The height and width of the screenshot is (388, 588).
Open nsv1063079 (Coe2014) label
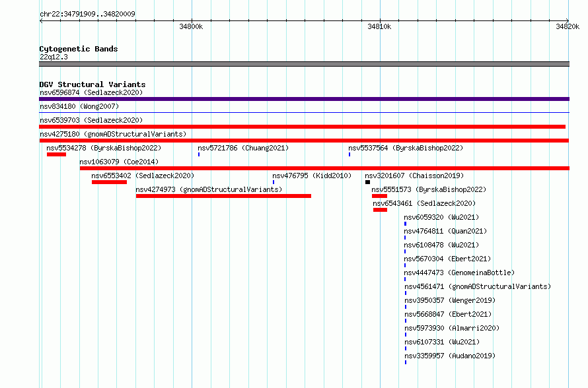(119, 162)
